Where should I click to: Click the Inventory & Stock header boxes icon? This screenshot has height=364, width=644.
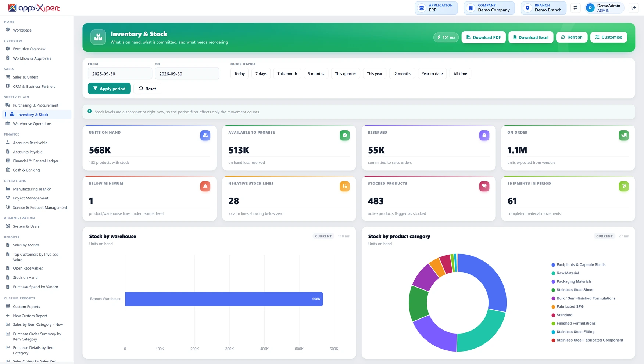(98, 37)
